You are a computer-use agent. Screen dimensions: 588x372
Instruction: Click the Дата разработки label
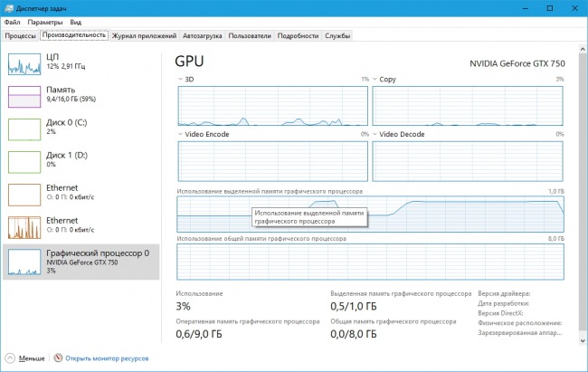pyautogui.click(x=503, y=303)
